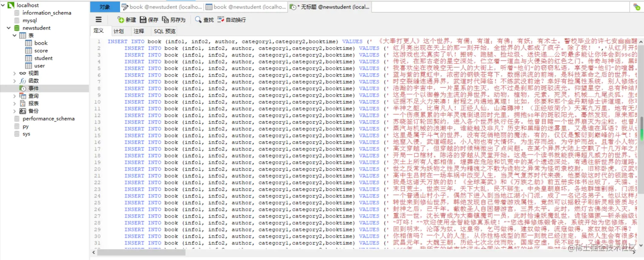Select the score table in tree
Screen dimensions: 644x260
pyautogui.click(x=41, y=51)
